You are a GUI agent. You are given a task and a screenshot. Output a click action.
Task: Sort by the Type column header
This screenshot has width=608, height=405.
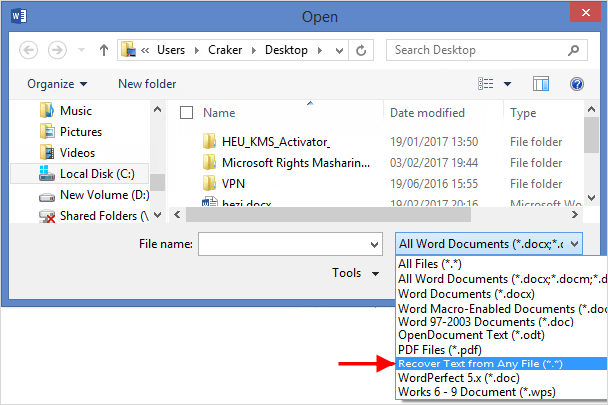pos(523,112)
